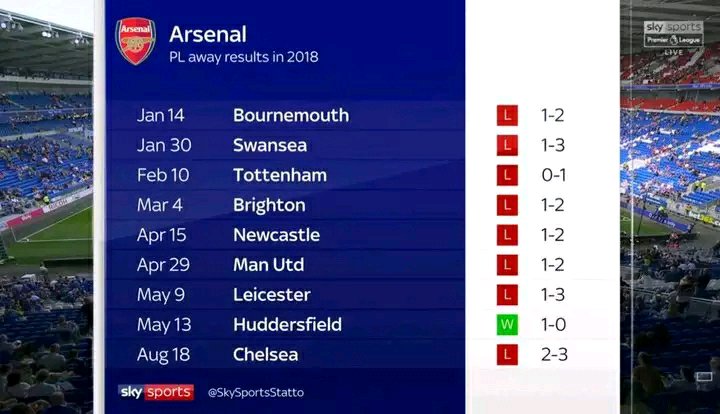This screenshot has height=414, width=720.
Task: Click the red L badge for Bournemouth
Action: (507, 115)
